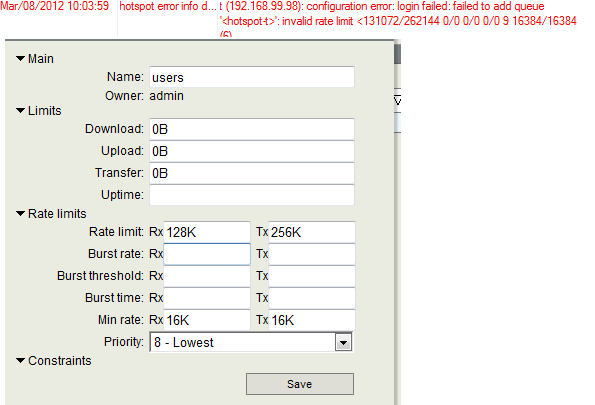Focus the Download limit field
Viewport: 595px width, 405px height.
pyautogui.click(x=252, y=129)
